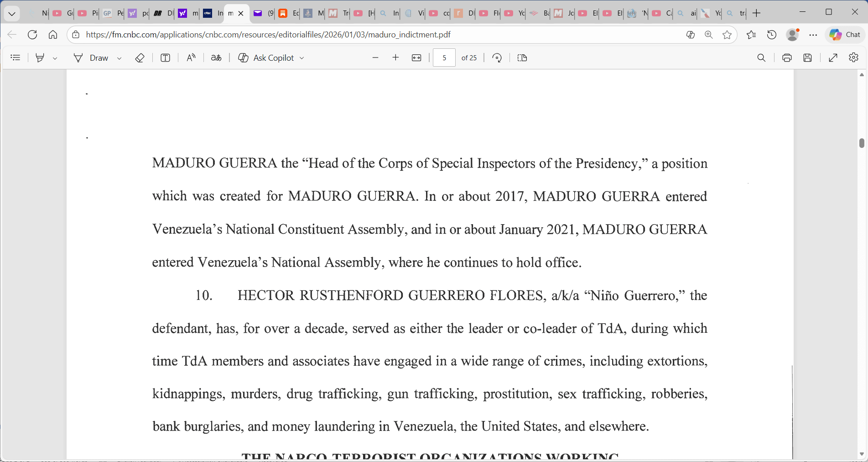Print the PDF document

787,58
